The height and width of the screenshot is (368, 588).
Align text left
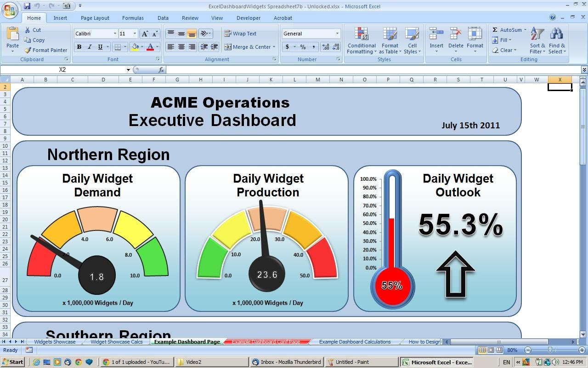[x=171, y=47]
